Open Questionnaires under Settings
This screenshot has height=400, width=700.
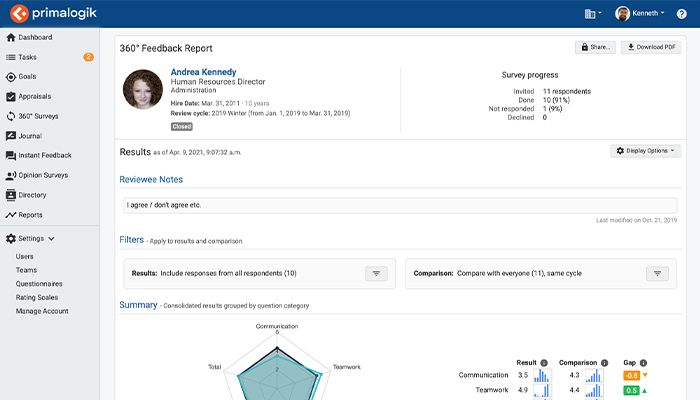[39, 284]
